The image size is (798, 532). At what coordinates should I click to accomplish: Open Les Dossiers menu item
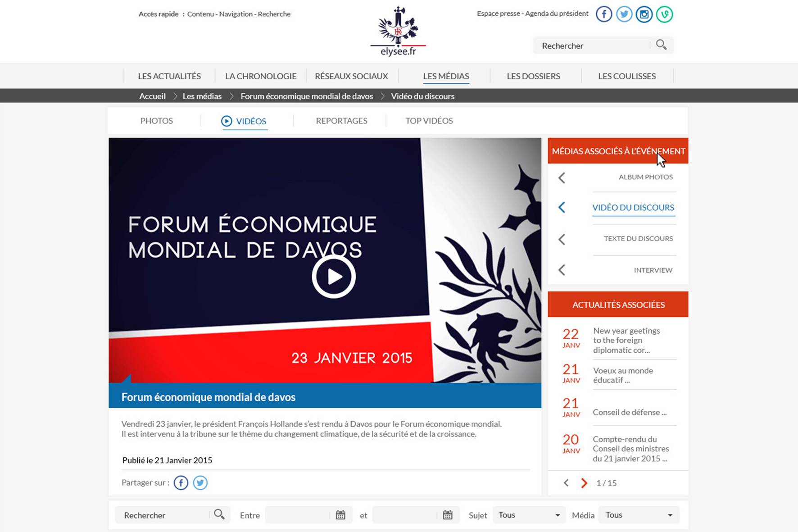533,76
